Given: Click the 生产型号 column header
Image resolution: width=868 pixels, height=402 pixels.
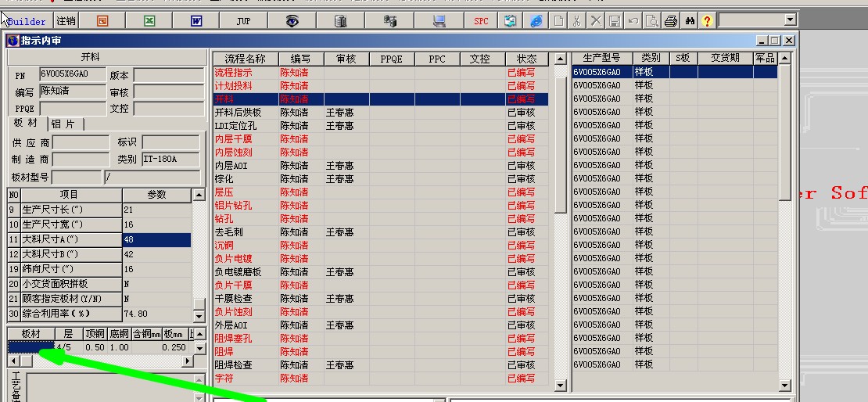Looking at the screenshot, I should [602, 58].
